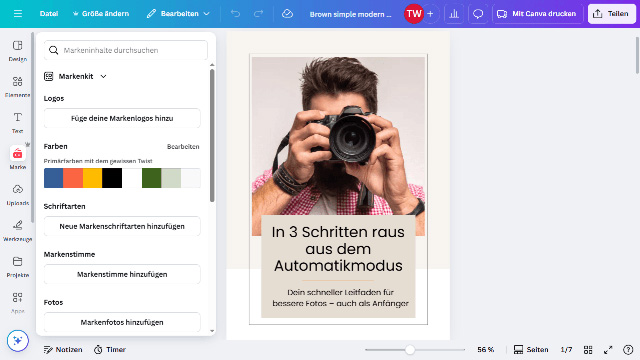Open the TW profile avatar
This screenshot has height=360, width=640.
click(x=413, y=13)
